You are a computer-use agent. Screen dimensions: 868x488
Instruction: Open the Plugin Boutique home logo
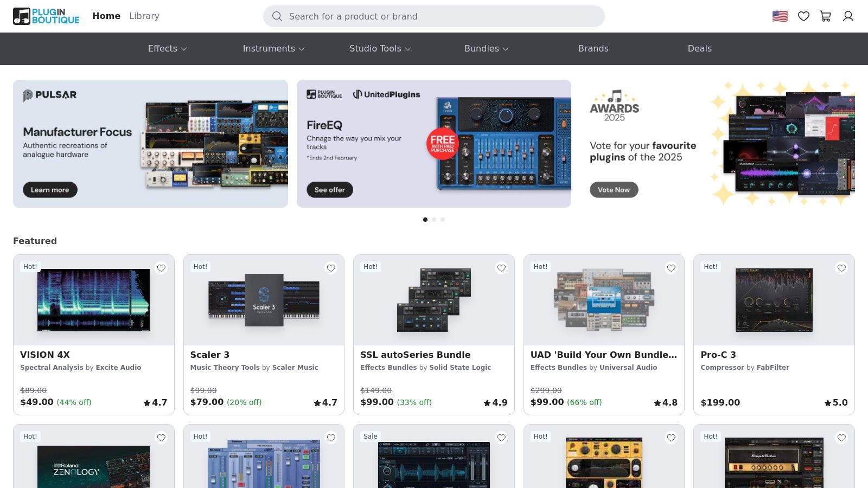(46, 16)
